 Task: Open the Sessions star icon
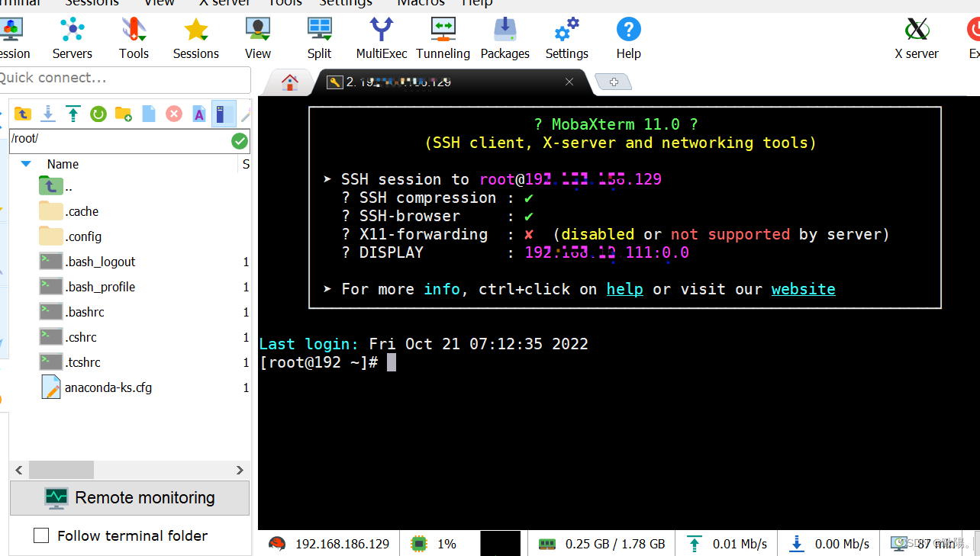coord(196,30)
